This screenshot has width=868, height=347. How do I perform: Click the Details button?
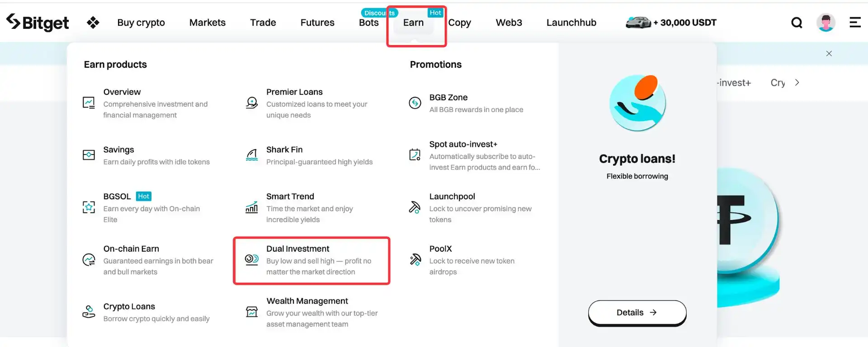(x=637, y=313)
